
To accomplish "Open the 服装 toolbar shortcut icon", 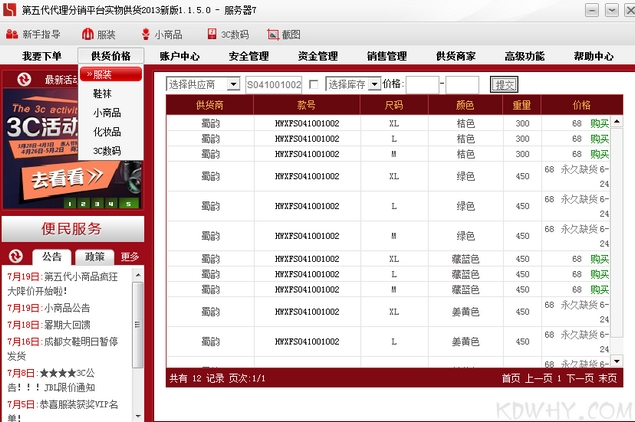I will point(87,34).
